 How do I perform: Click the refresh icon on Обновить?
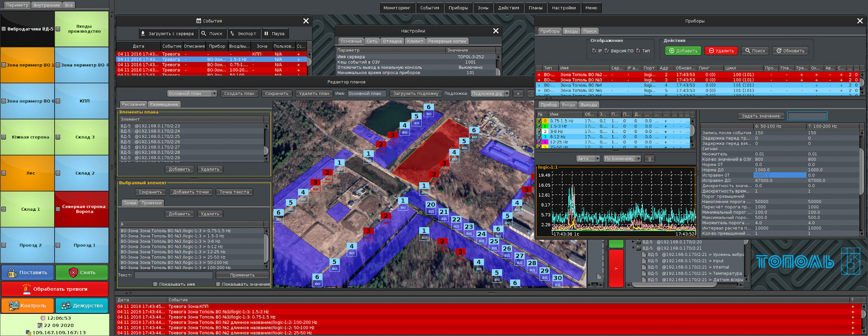(779, 51)
